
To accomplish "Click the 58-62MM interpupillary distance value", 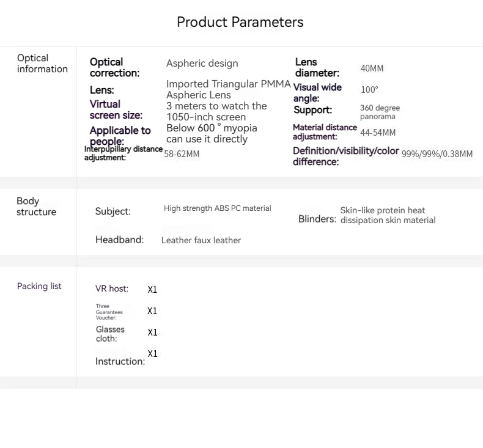I will (182, 153).
